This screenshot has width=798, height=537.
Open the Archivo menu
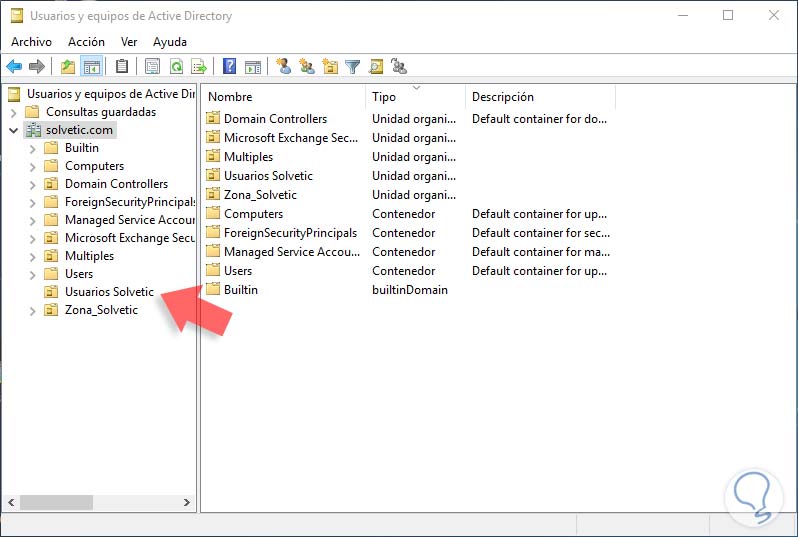tap(32, 42)
